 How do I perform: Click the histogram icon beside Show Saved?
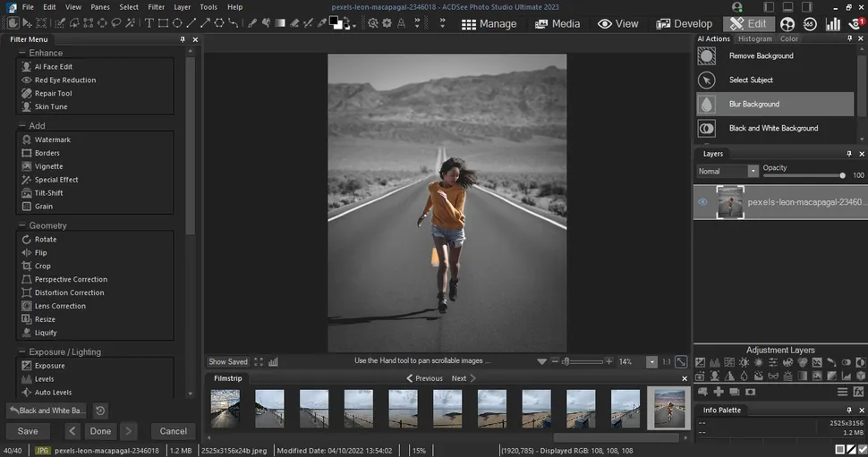pyautogui.click(x=273, y=361)
